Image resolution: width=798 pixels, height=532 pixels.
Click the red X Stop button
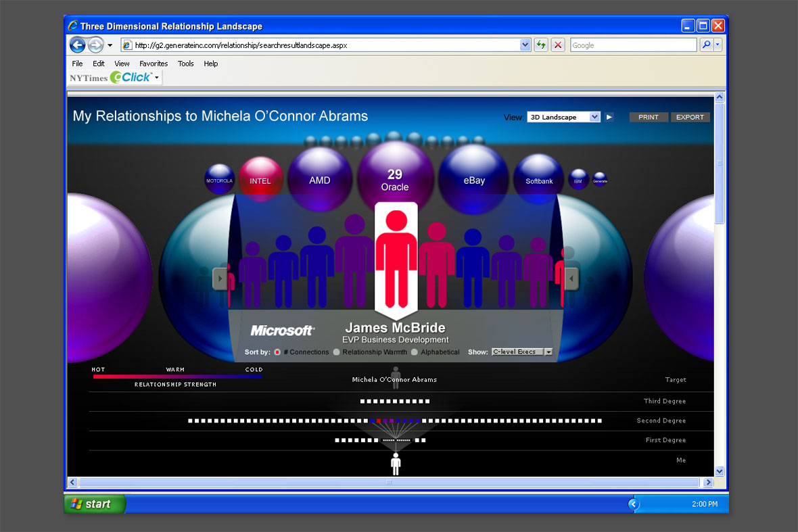(558, 45)
